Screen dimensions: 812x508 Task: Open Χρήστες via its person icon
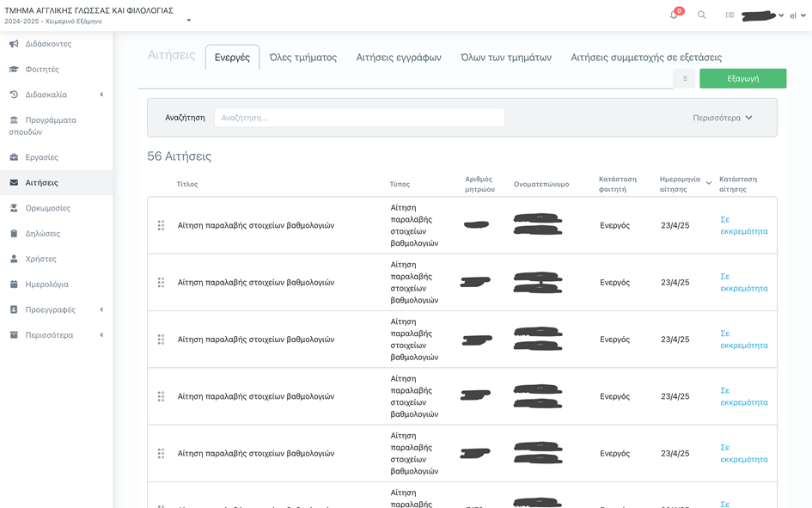14,259
